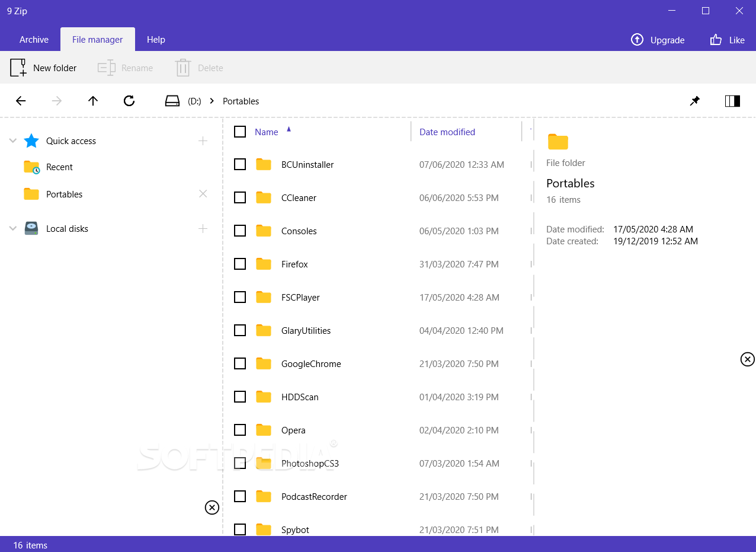The width and height of the screenshot is (756, 552).
Task: Add an item to Local disks with plus
Action: [x=203, y=228]
